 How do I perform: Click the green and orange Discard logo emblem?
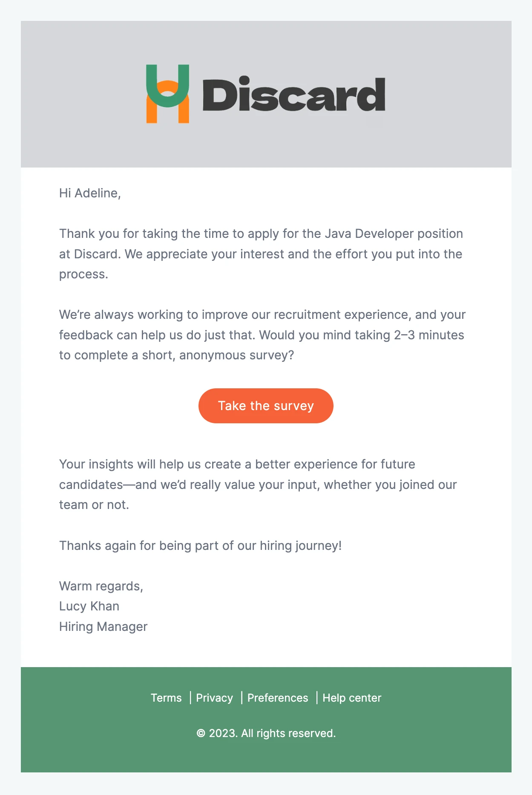[167, 94]
